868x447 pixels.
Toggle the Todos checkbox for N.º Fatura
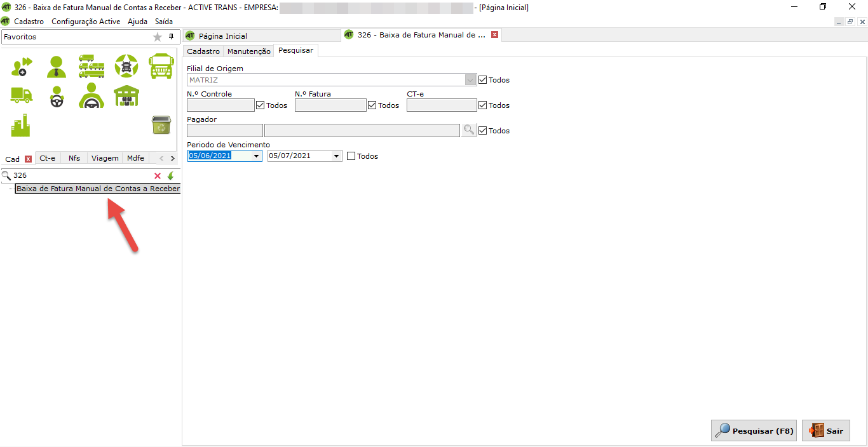pyautogui.click(x=372, y=105)
